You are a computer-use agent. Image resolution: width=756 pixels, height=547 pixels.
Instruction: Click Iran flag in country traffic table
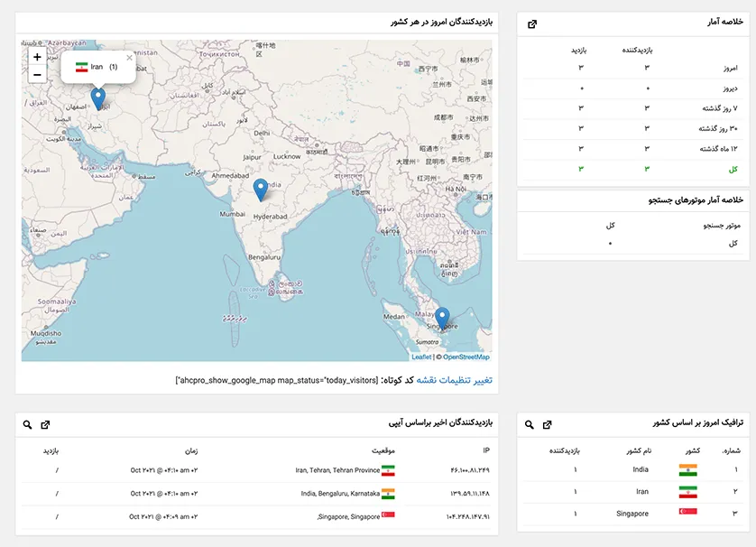point(688,492)
